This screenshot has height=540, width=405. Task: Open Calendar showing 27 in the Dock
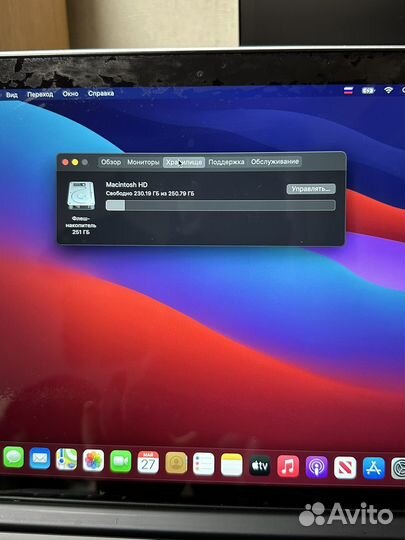pos(148,462)
